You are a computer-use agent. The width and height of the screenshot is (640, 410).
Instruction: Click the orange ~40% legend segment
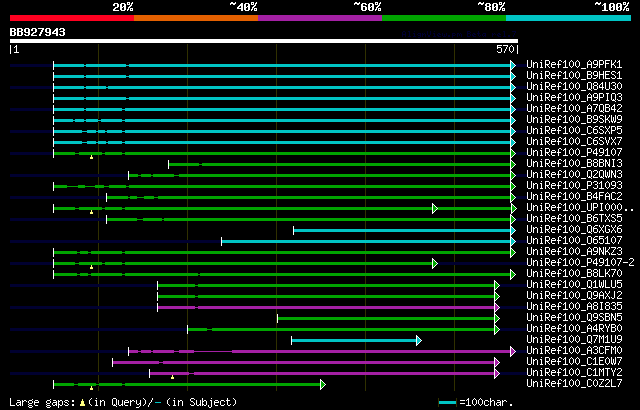point(196,18)
